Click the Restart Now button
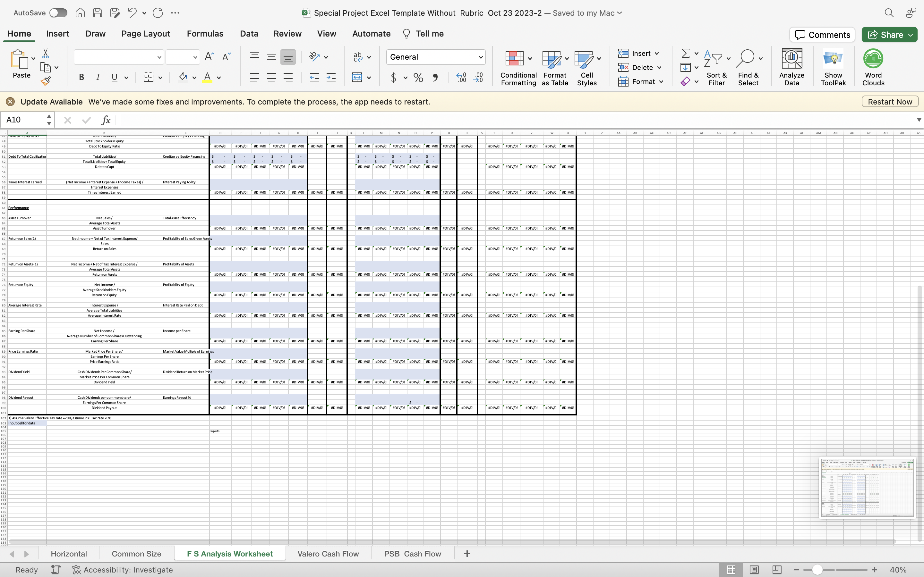 coord(890,102)
